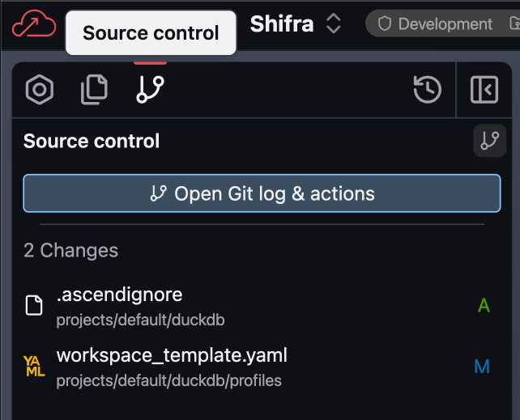Image resolution: width=520 pixels, height=420 pixels.
Task: Click the blue M modified status marker
Action: tap(482, 367)
